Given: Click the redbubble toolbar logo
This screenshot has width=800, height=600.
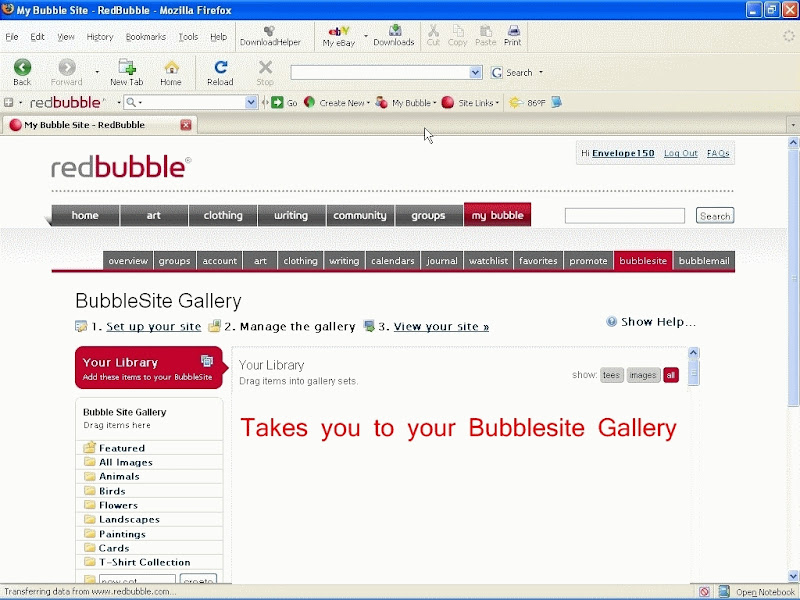Looking at the screenshot, I should pos(67,103).
